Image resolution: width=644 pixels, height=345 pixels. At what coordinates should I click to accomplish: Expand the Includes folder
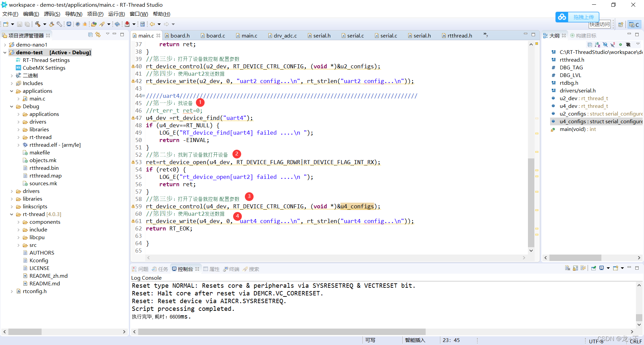12,83
